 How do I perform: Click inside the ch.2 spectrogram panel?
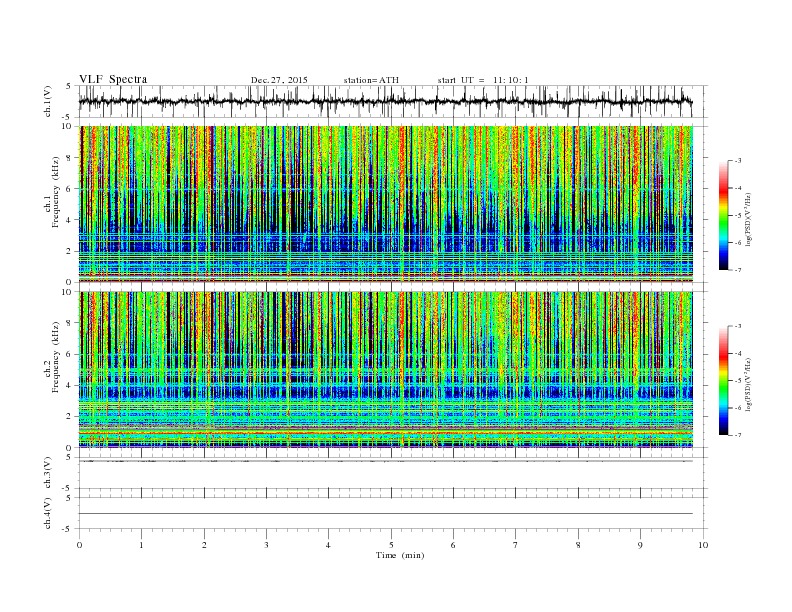(386, 369)
